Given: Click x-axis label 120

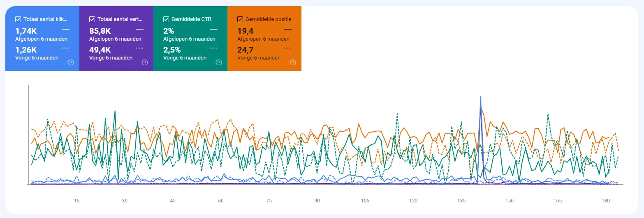Looking at the screenshot, I should pyautogui.click(x=413, y=201).
